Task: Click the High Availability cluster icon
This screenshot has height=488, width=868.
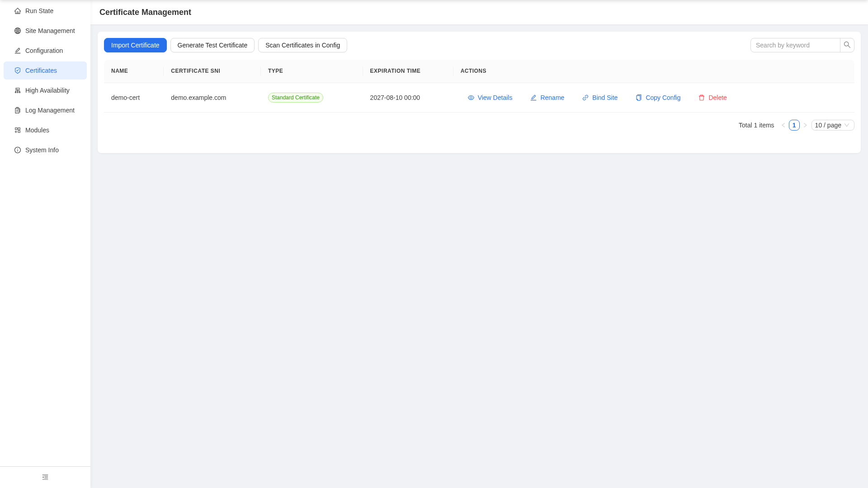Action: [18, 90]
